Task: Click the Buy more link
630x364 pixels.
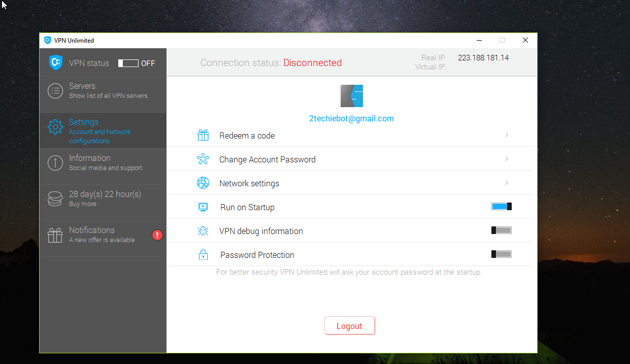Action: (x=83, y=204)
